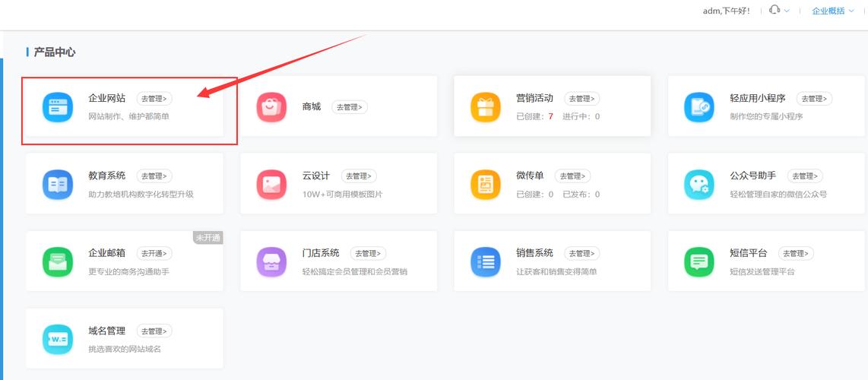The height and width of the screenshot is (380, 868).
Task: Click 已创建: 7 under 营销活动
Action: click(x=535, y=117)
